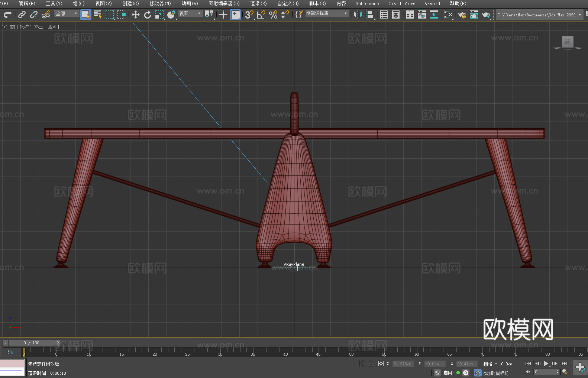Screen dimensions: 588x378
Task: Click the Select by Name icon
Action: click(x=98, y=14)
